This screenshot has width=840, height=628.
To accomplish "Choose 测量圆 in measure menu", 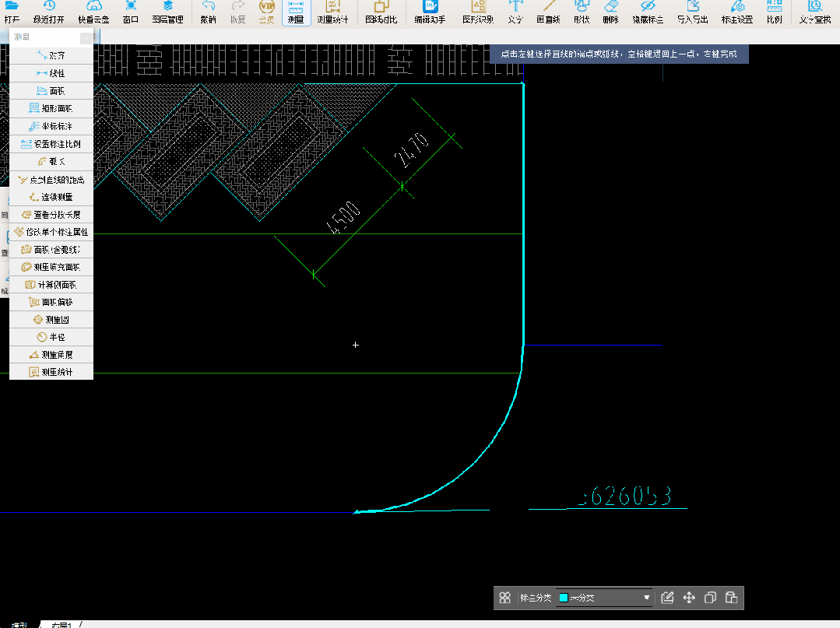I will click(x=51, y=320).
